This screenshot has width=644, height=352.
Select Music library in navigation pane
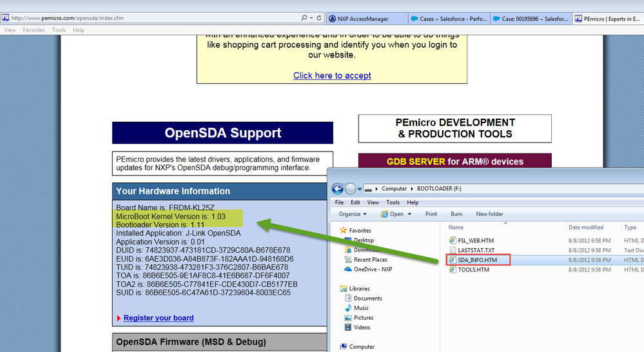click(361, 308)
